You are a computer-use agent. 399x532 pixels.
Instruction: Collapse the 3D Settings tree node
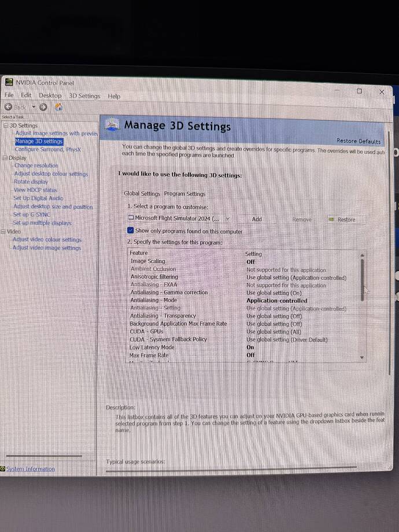point(5,125)
